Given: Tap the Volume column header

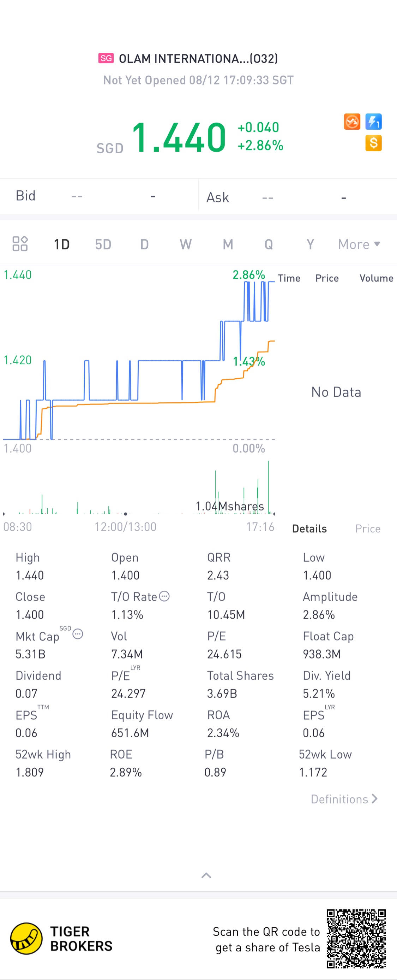Looking at the screenshot, I should click(377, 278).
